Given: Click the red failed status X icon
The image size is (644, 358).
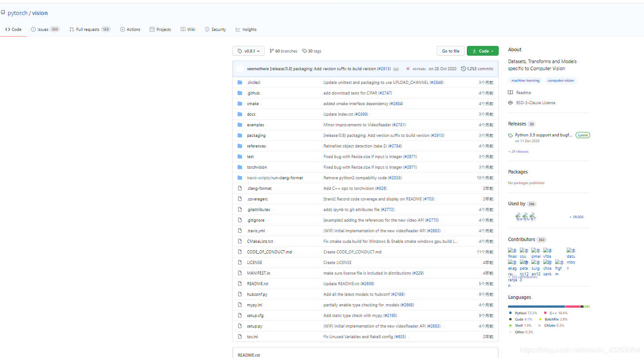Looking at the screenshot, I should pos(408,69).
